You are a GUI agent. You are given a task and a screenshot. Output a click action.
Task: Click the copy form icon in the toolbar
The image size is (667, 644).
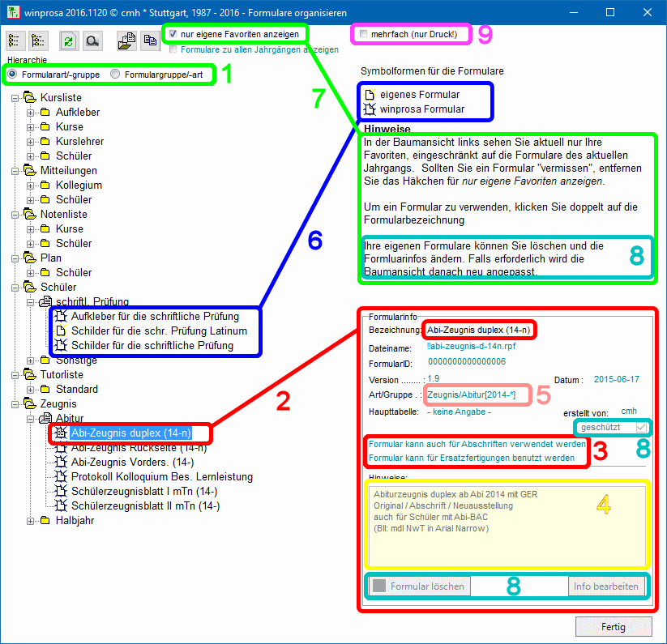click(x=149, y=41)
